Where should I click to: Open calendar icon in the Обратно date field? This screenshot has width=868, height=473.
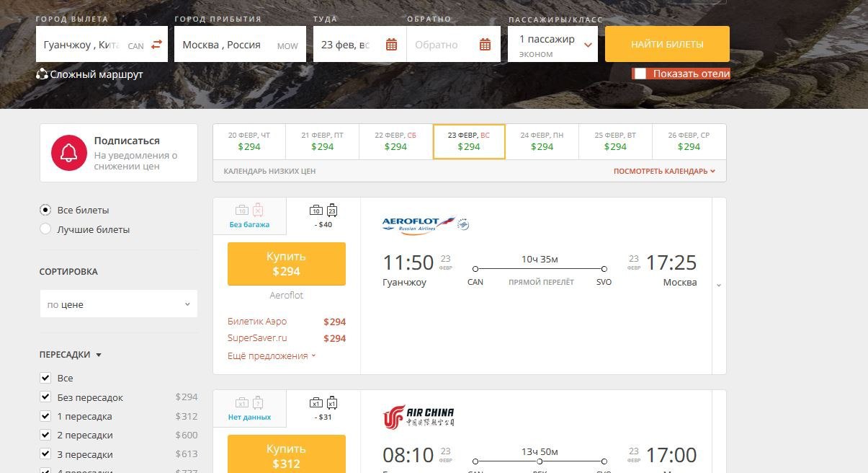[486, 45]
